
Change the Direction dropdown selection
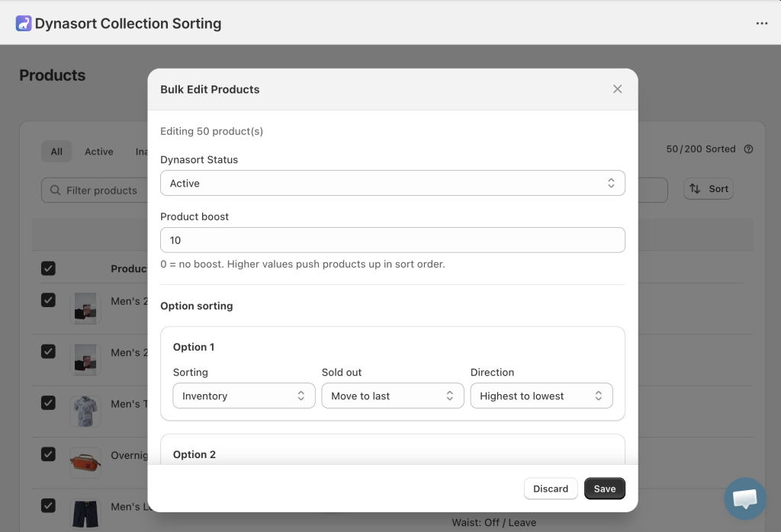click(x=541, y=396)
